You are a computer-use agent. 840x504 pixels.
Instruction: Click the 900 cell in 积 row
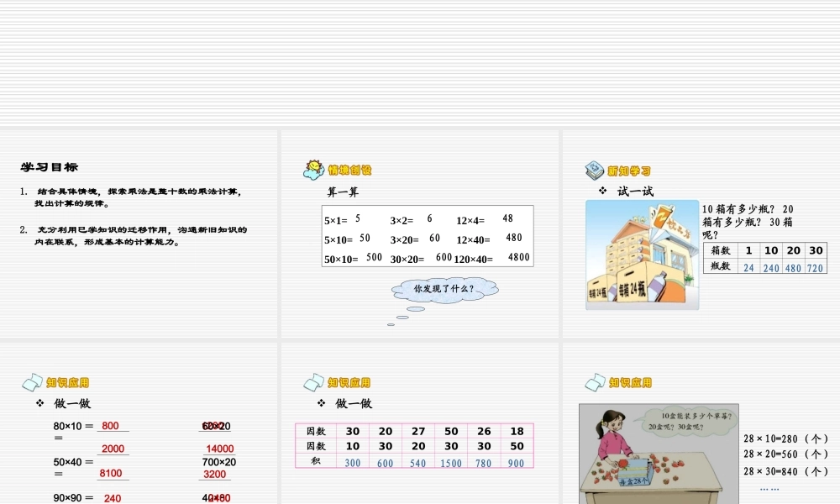[x=517, y=464]
